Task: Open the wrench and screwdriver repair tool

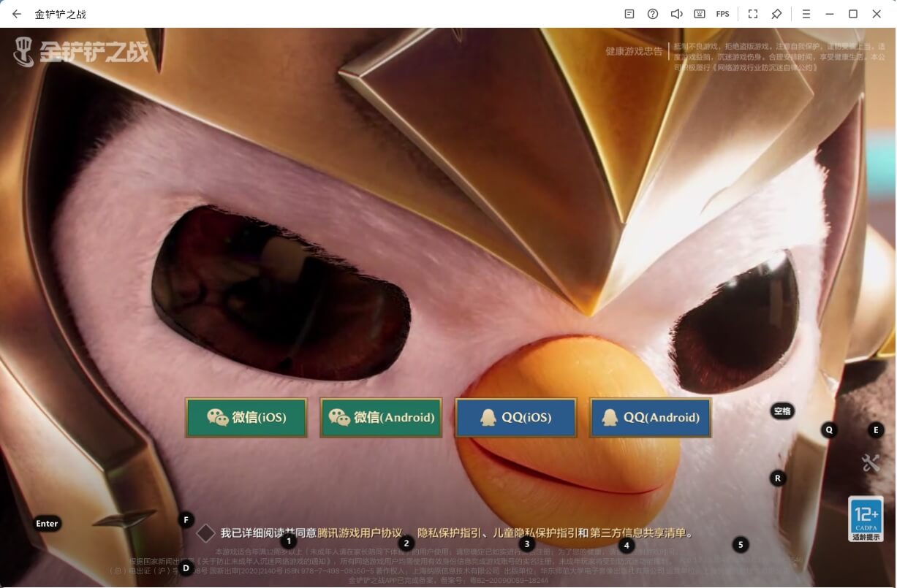Action: coord(870,462)
